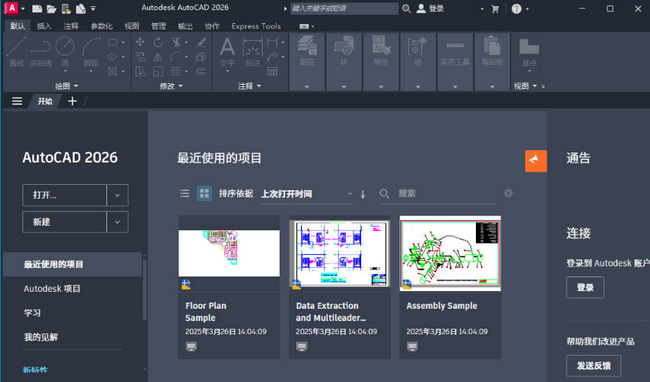This screenshot has height=382, width=650.
Task: Select the Stretch tool icon
Action: [140, 71]
